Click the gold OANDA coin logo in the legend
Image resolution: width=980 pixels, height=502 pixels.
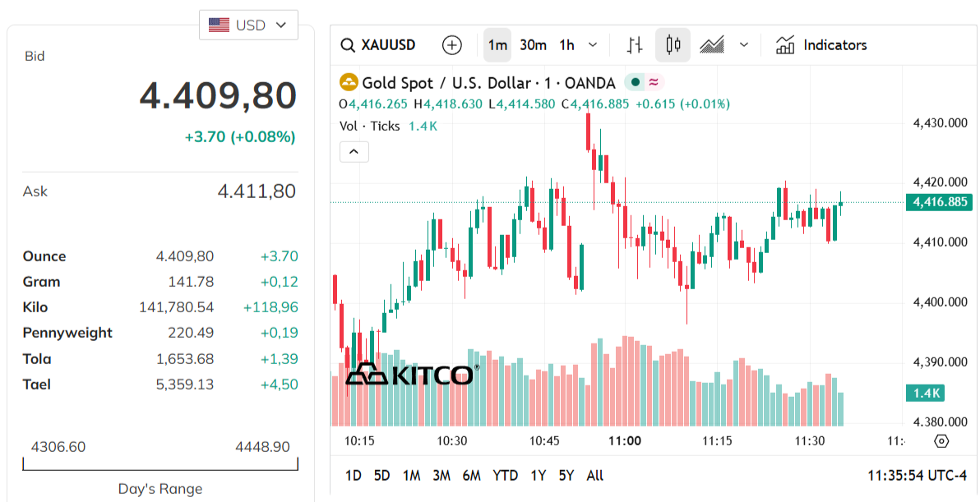tap(349, 82)
